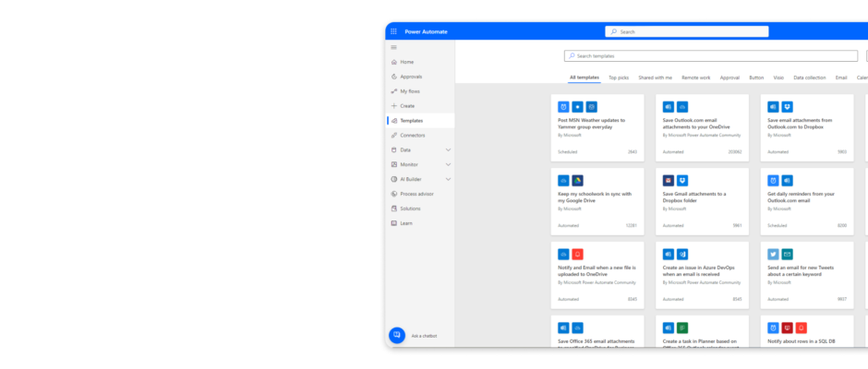
Task: Select the All templates tab
Action: 584,77
